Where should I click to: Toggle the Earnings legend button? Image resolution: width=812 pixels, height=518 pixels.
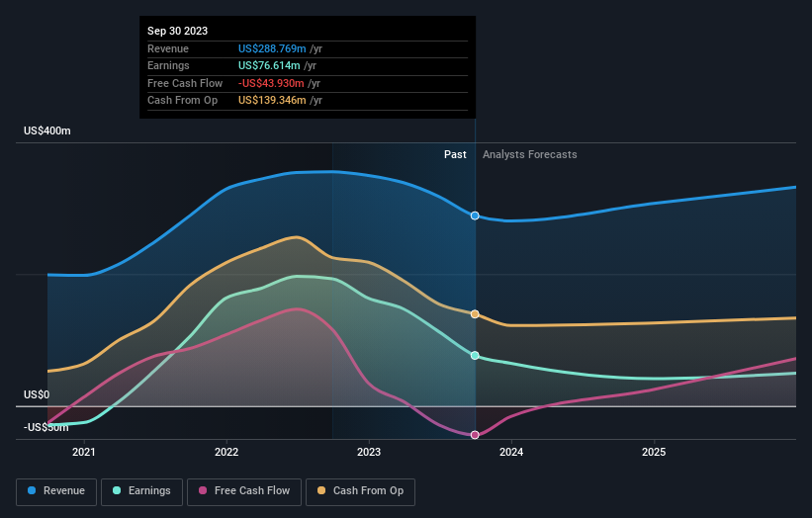(141, 491)
